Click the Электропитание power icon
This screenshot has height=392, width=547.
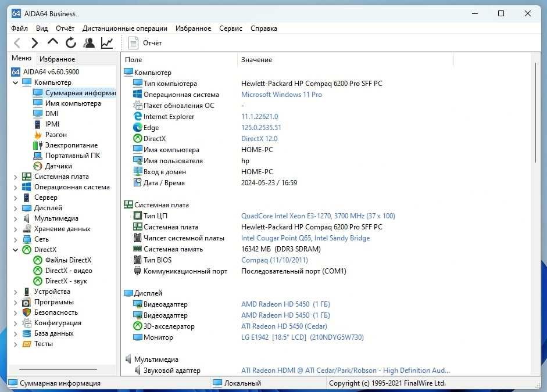pos(38,145)
